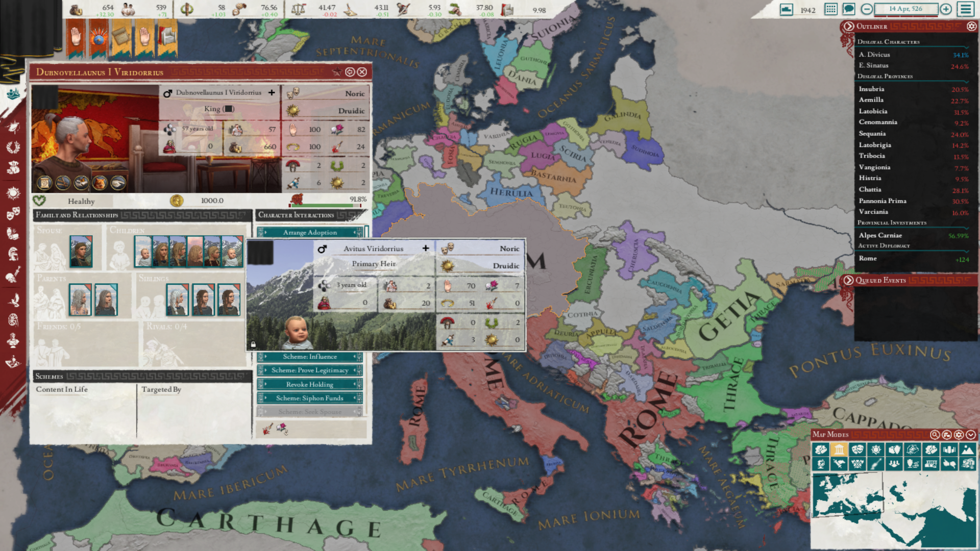Open the teal nation overview sidebar icon

point(13,93)
